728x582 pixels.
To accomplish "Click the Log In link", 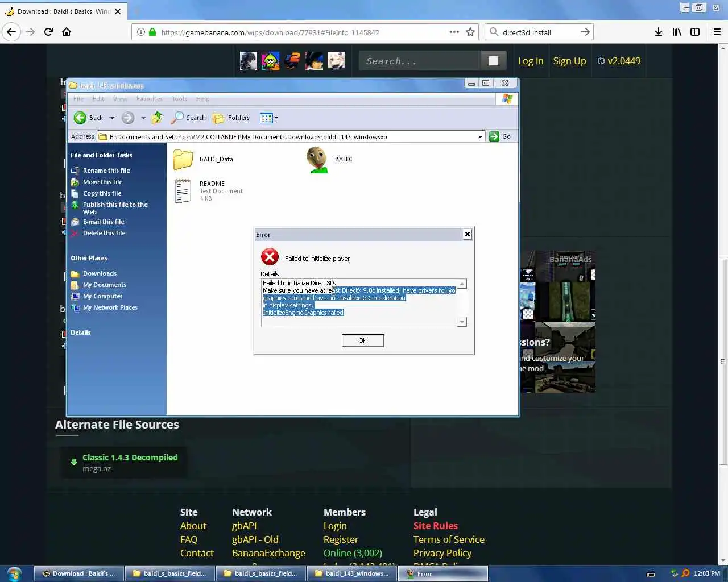I will click(x=531, y=61).
